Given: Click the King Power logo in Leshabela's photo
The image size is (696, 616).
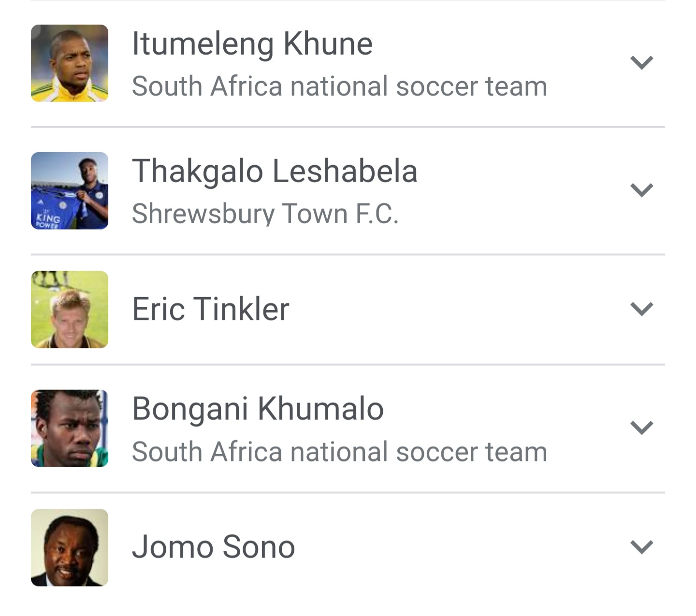Looking at the screenshot, I should tap(46, 221).
